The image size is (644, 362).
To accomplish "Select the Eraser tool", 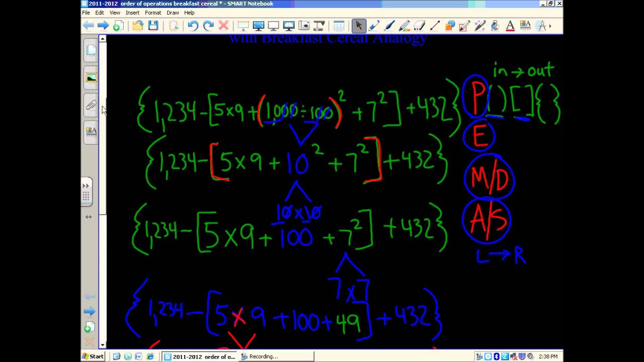I will pos(419,26).
